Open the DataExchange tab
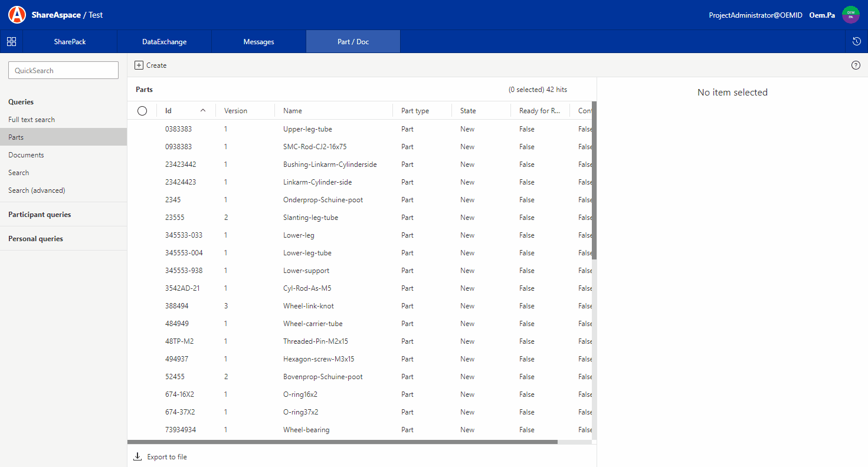Viewport: 868px width, 467px height. (164, 42)
